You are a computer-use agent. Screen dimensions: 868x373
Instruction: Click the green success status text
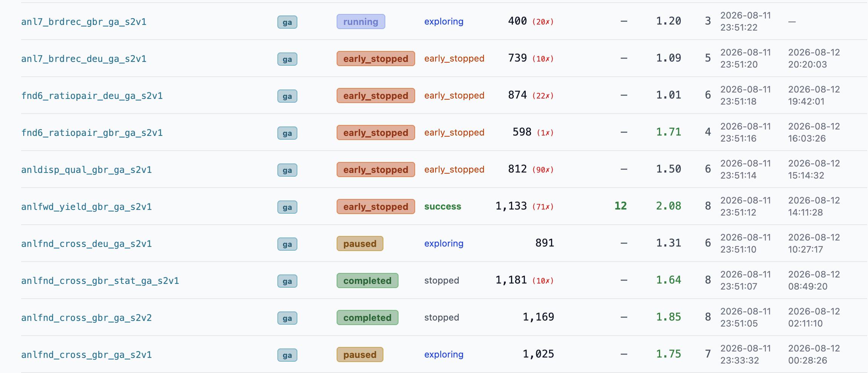pyautogui.click(x=443, y=207)
